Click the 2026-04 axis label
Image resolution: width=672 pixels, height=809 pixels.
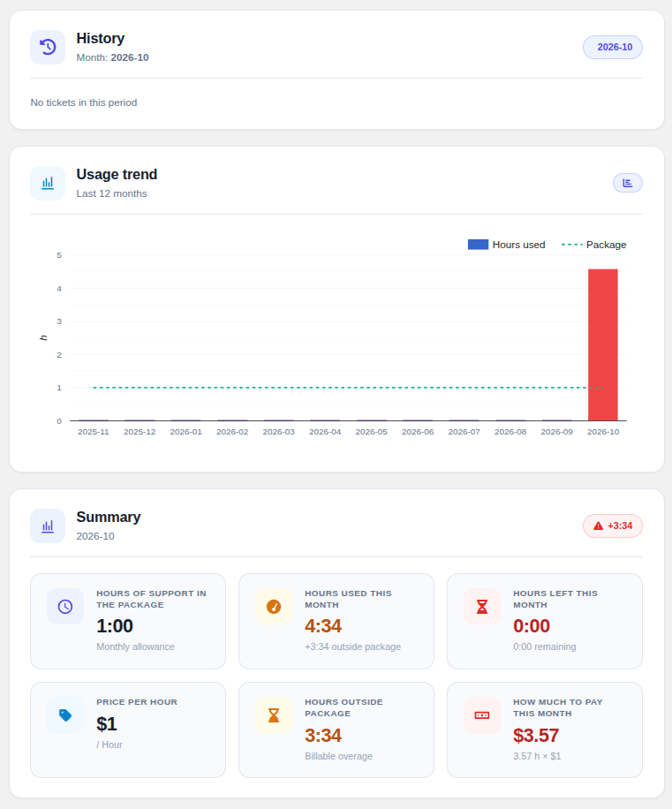325,432
